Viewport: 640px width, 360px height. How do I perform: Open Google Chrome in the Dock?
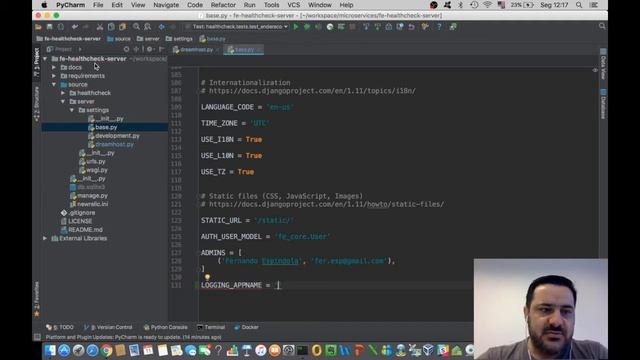(x=107, y=350)
